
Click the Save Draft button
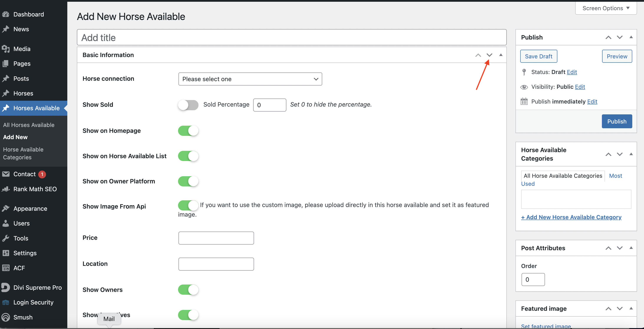(538, 56)
